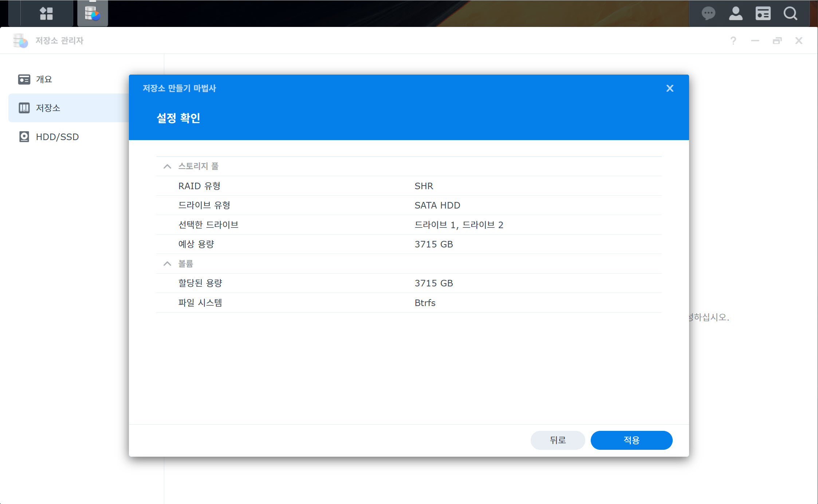The height and width of the screenshot is (504, 818).
Task: Click the Storage Manager taskbar icon
Action: click(x=93, y=13)
